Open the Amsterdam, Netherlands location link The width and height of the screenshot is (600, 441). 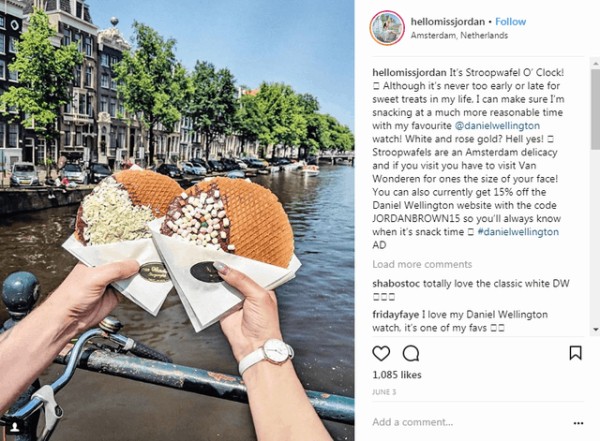(459, 36)
